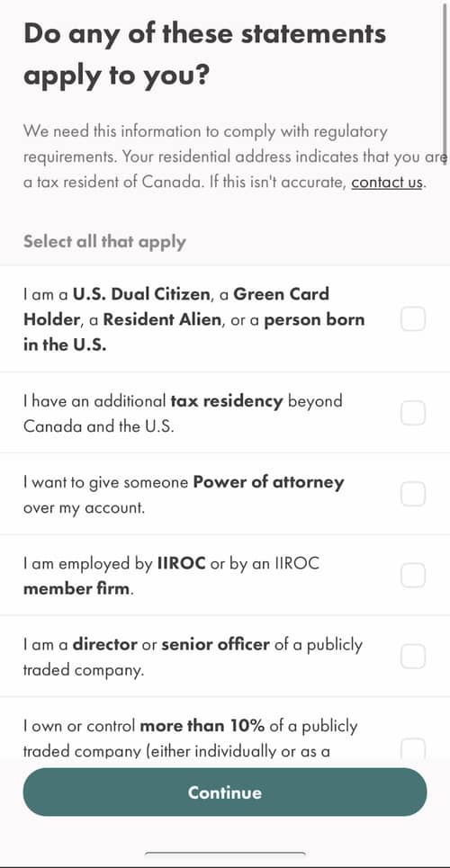Click the 'Green Card Holder' statement text
The width and height of the screenshot is (450, 868).
pos(194,319)
